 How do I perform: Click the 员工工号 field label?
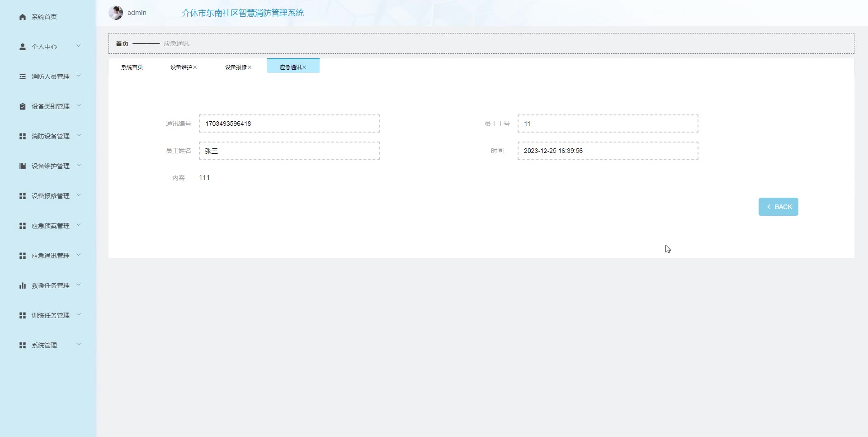(497, 123)
